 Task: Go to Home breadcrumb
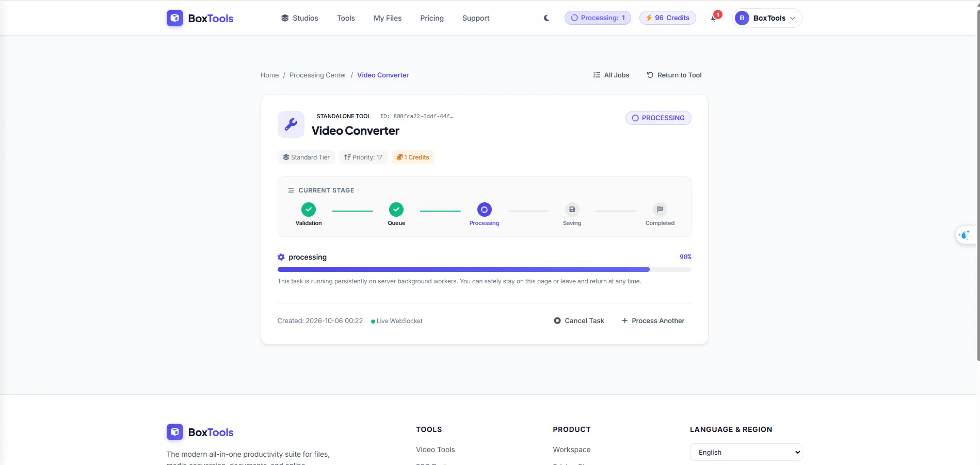point(269,75)
